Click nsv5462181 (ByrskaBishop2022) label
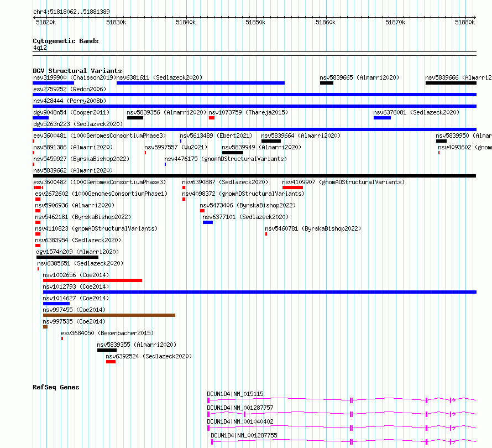 [83, 217]
